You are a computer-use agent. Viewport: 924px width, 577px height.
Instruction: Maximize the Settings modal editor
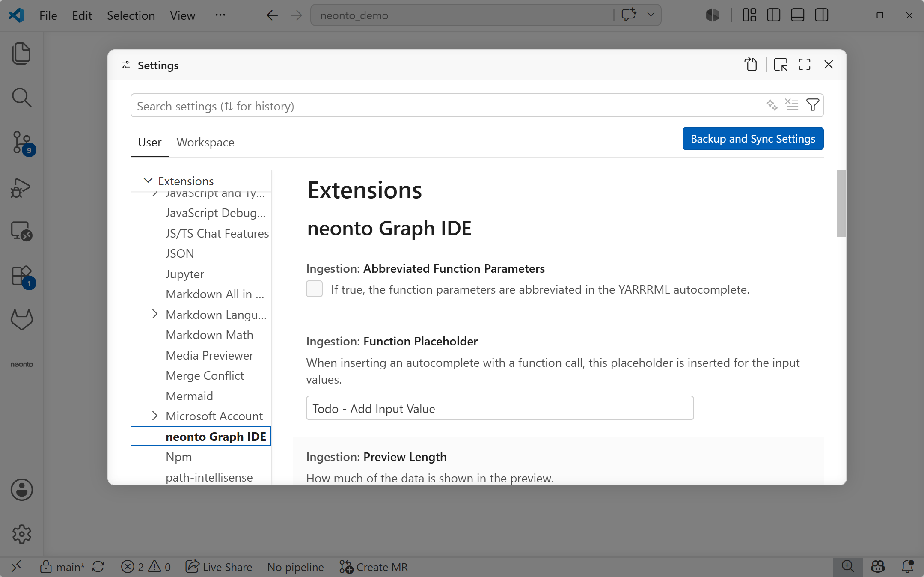coord(805,65)
